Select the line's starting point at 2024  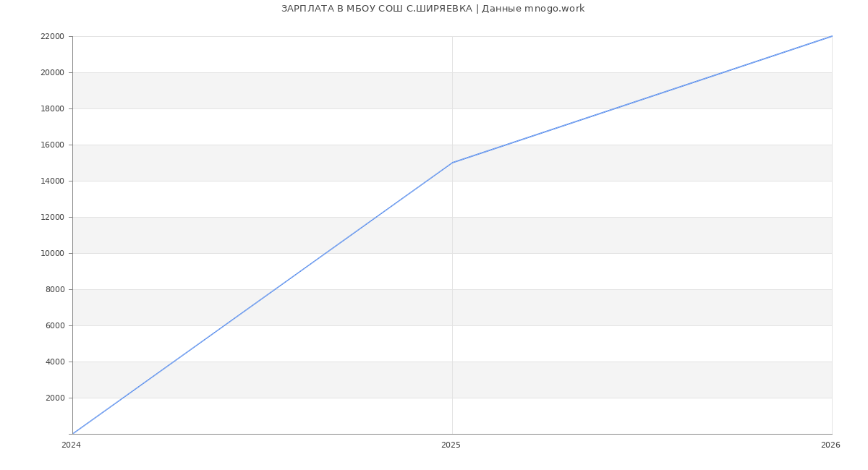(72, 434)
